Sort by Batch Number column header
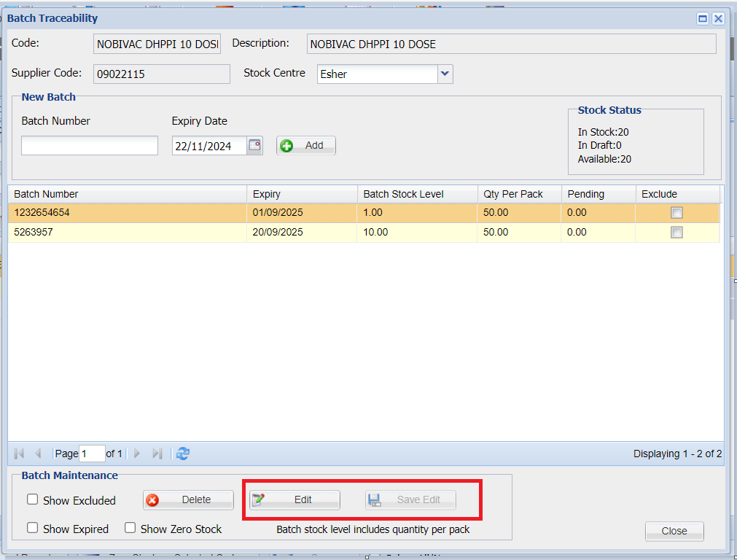737x560 pixels. pos(128,194)
